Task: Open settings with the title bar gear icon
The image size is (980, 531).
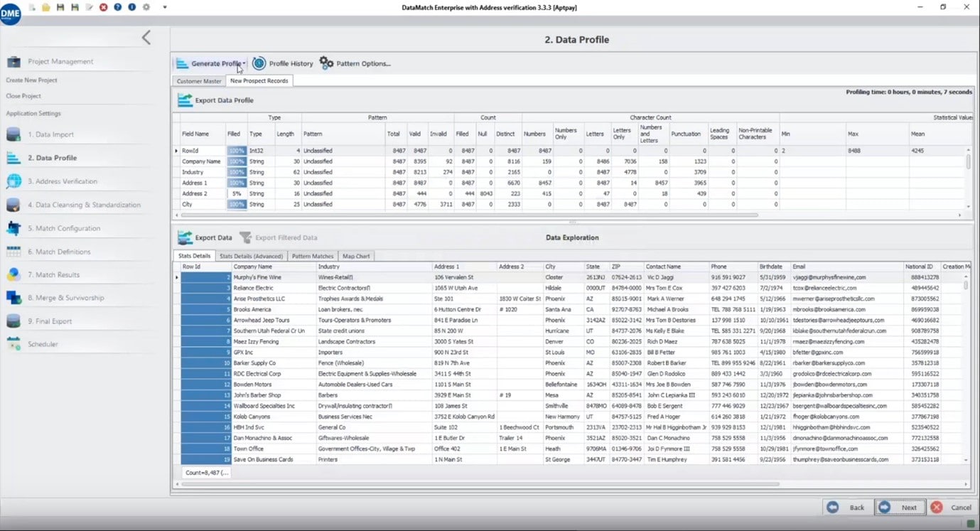Action: pyautogui.click(x=146, y=7)
